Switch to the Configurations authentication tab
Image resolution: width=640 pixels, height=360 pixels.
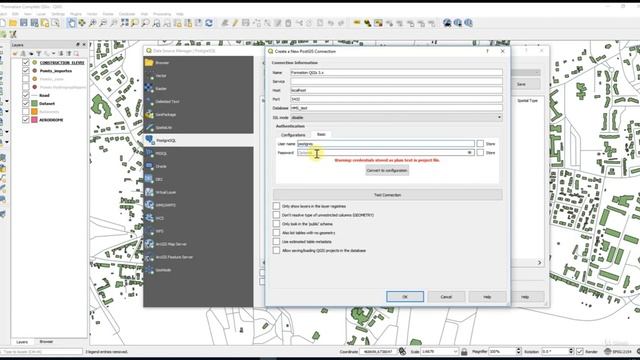pos(293,135)
